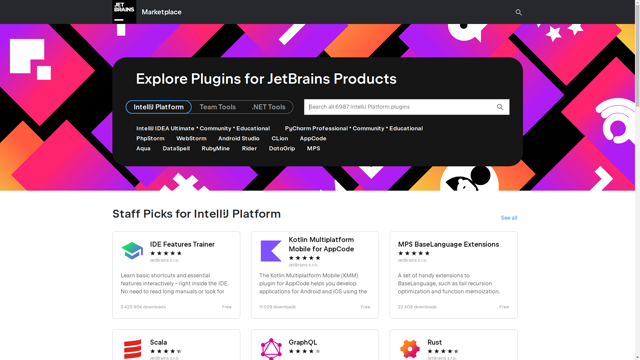The height and width of the screenshot is (360, 640).
Task: Open the header search magnifier icon
Action: pos(518,12)
